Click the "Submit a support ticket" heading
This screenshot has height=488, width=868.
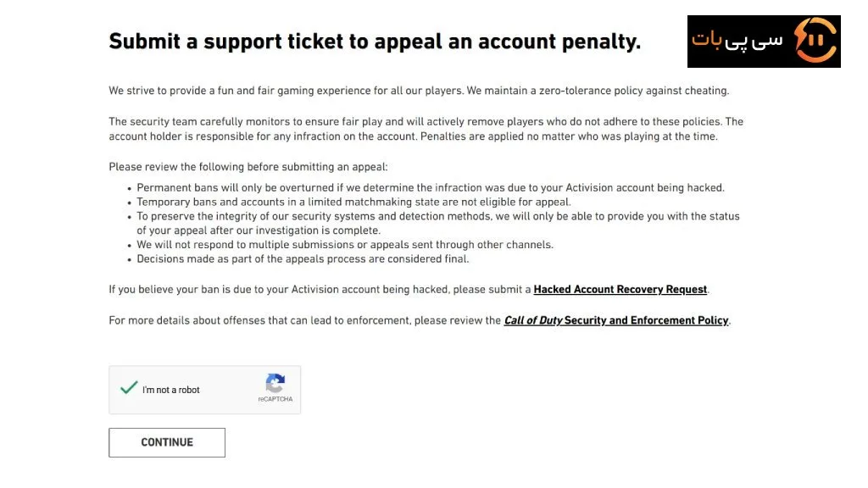coord(375,42)
